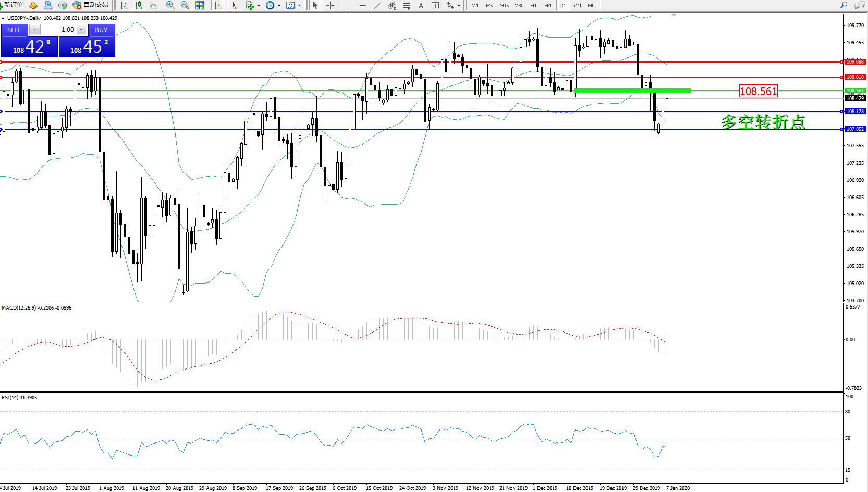868x492 pixels.
Task: Pick the Draw Trendline tool
Action: [x=377, y=5]
